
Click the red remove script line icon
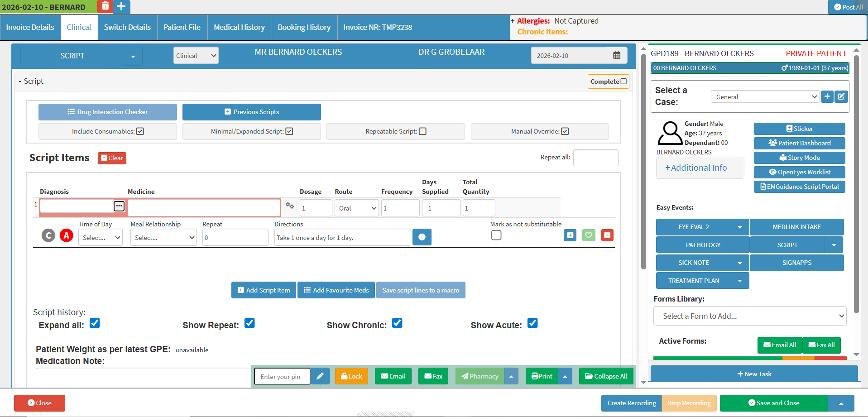coord(607,235)
